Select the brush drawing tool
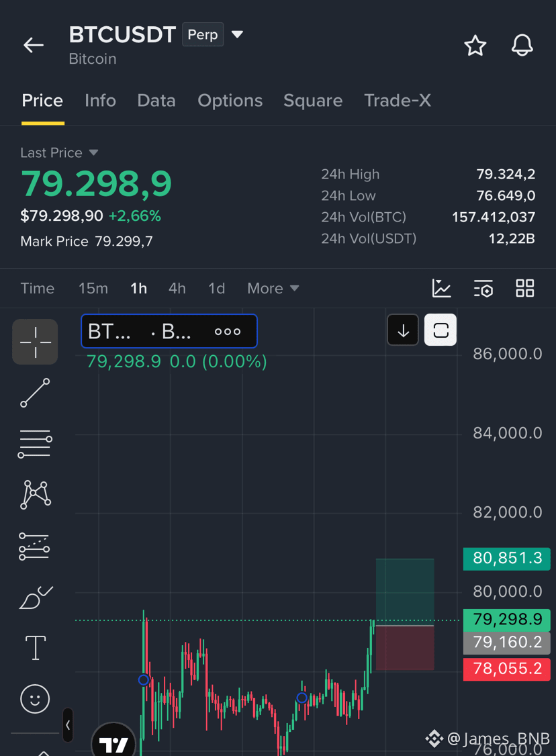Screen dimensions: 556x756 pos(36,598)
